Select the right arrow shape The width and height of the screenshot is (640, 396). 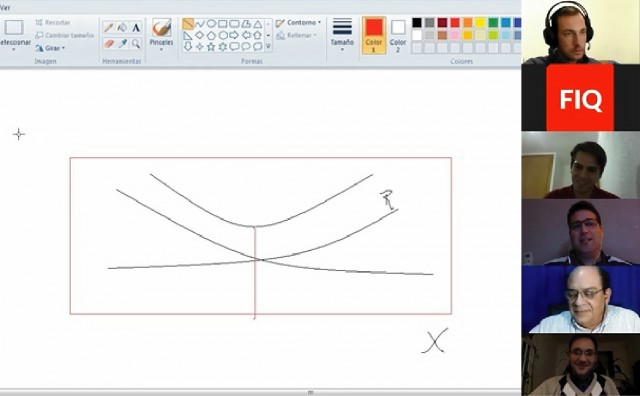[234, 36]
